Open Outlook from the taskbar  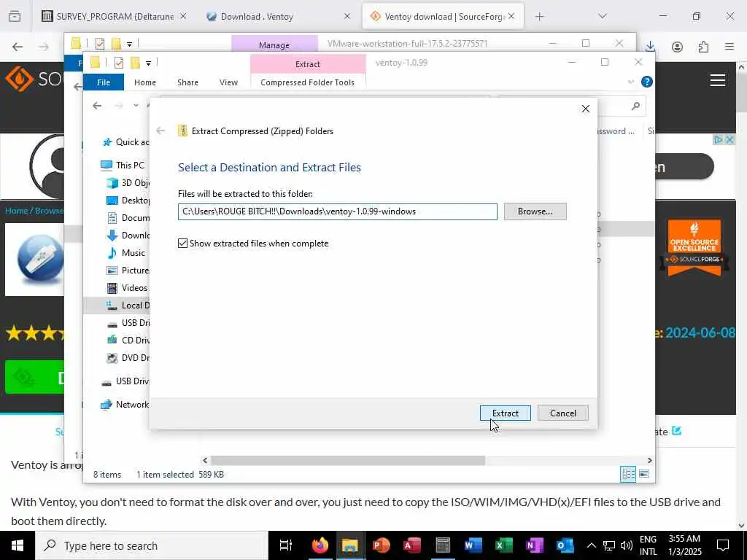pos(565,545)
